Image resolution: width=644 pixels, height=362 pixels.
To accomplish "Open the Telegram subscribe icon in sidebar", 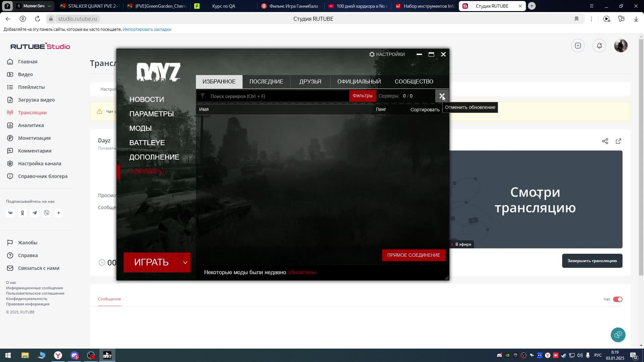I will pos(35,213).
